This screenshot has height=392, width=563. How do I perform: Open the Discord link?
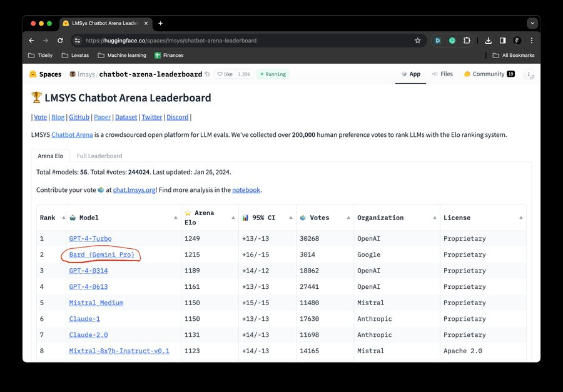178,117
